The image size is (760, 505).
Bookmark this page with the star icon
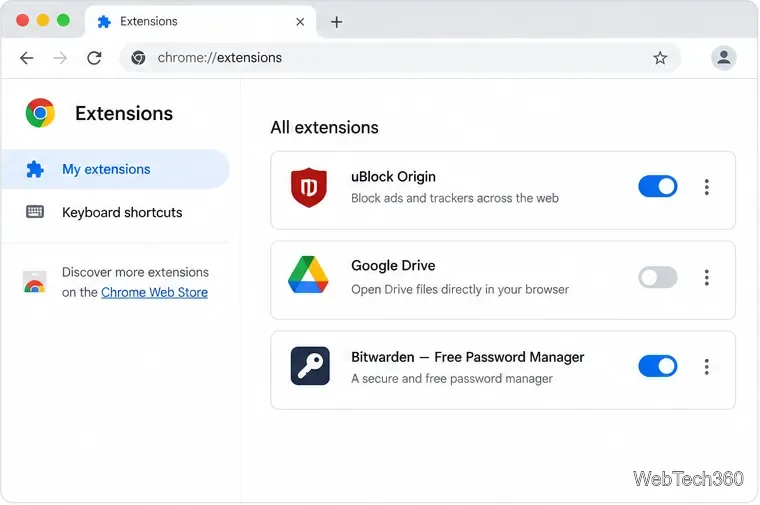coord(660,58)
